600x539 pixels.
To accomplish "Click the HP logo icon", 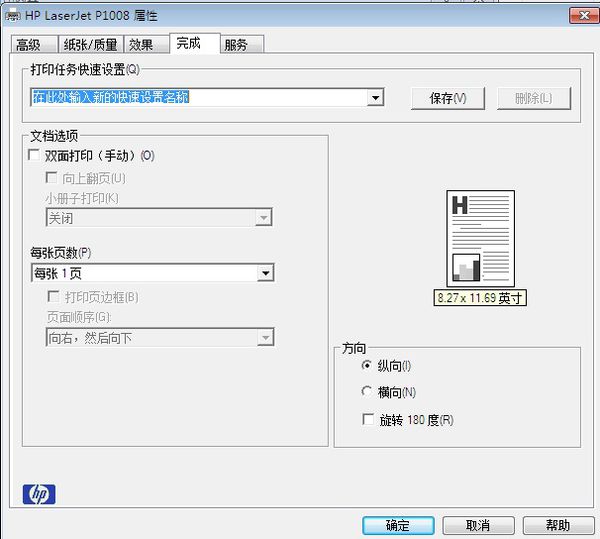I will coord(39,494).
